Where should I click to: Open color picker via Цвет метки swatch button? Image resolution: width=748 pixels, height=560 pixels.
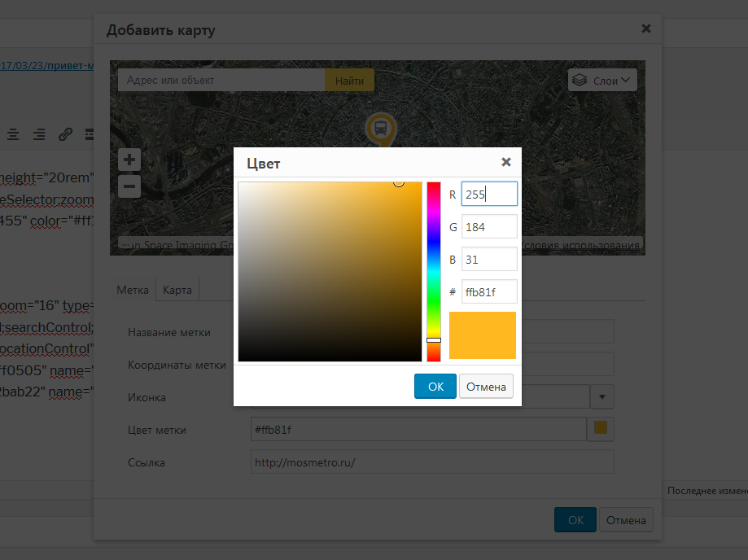[601, 428]
